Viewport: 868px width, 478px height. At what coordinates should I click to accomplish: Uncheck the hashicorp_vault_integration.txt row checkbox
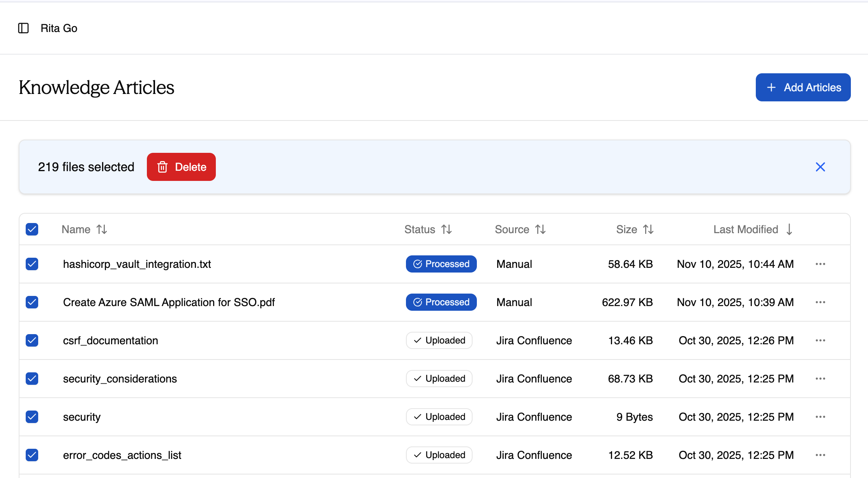pos(32,264)
